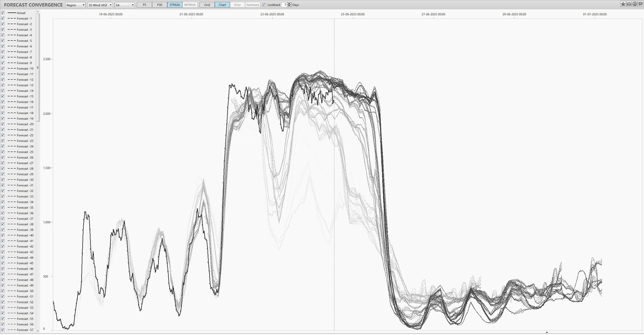Click the Forecast -38 legend label
644x335 pixels.
tap(25, 224)
